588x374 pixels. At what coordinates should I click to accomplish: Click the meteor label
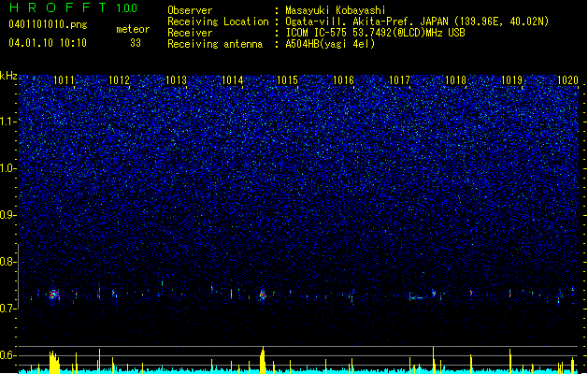[x=133, y=29]
